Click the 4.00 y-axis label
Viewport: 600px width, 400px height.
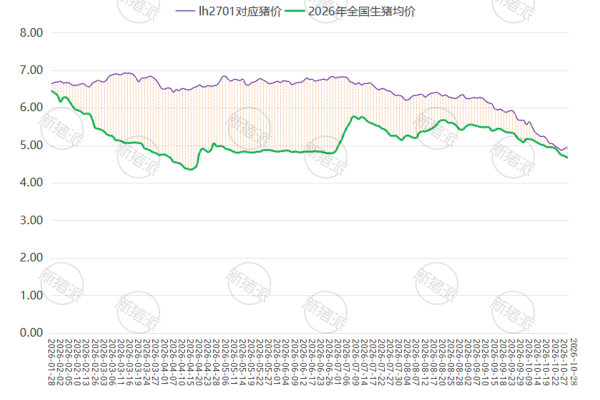pos(31,183)
